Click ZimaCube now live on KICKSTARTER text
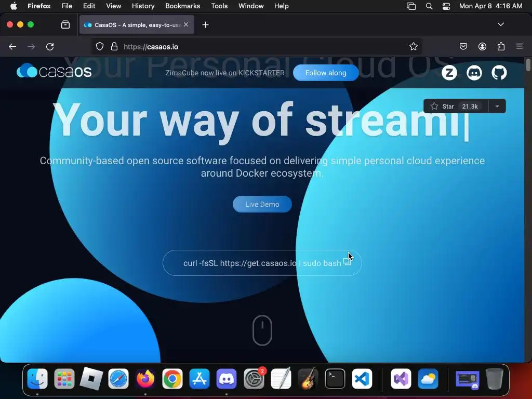Screen dimensions: 532x399 [x=225, y=73]
